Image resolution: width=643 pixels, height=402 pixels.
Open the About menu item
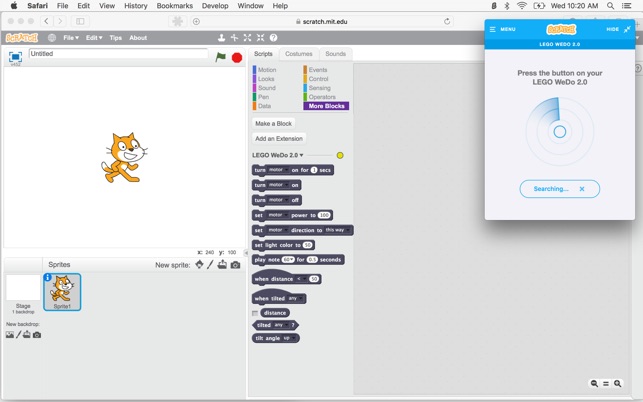pos(138,38)
